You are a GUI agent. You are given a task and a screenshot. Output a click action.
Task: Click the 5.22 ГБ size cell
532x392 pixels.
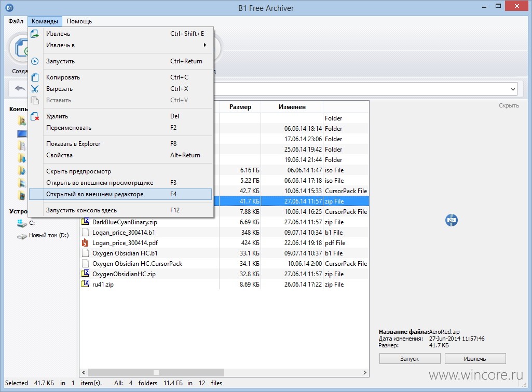click(249, 181)
